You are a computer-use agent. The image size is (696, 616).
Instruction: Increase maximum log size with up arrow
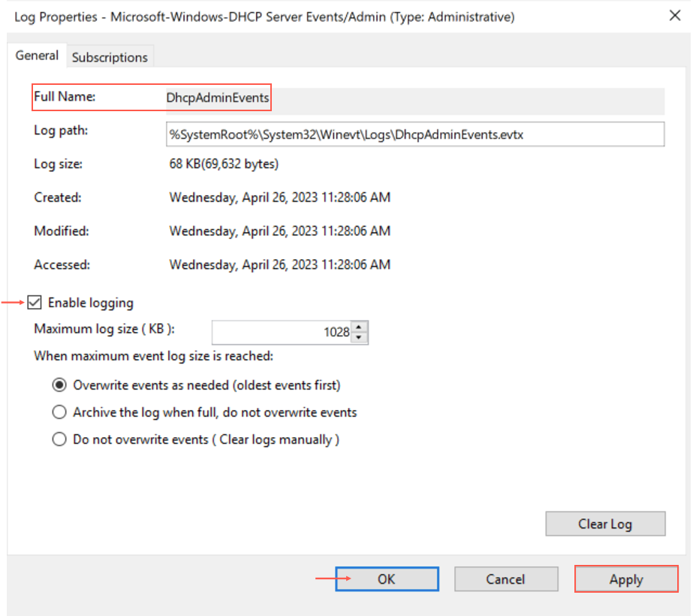click(x=360, y=327)
